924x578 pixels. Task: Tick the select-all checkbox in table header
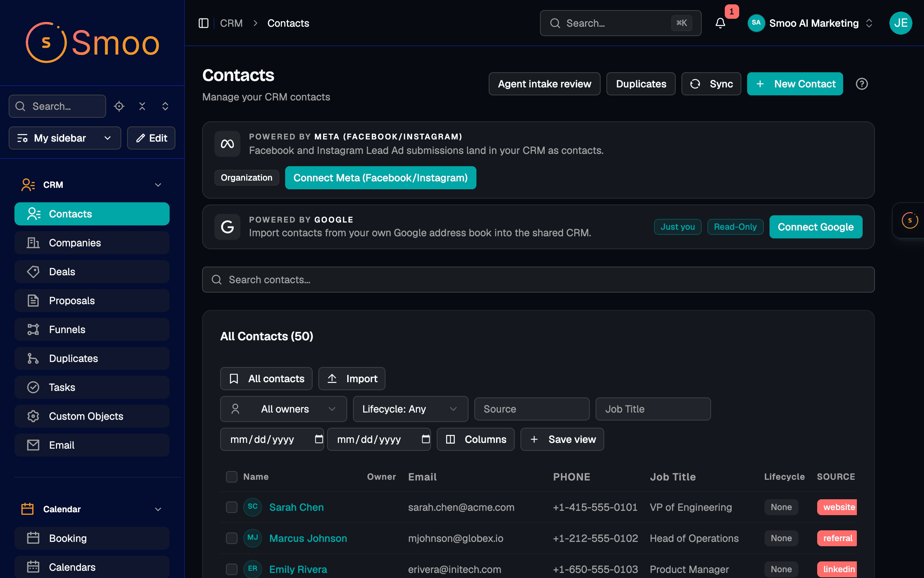coord(232,477)
